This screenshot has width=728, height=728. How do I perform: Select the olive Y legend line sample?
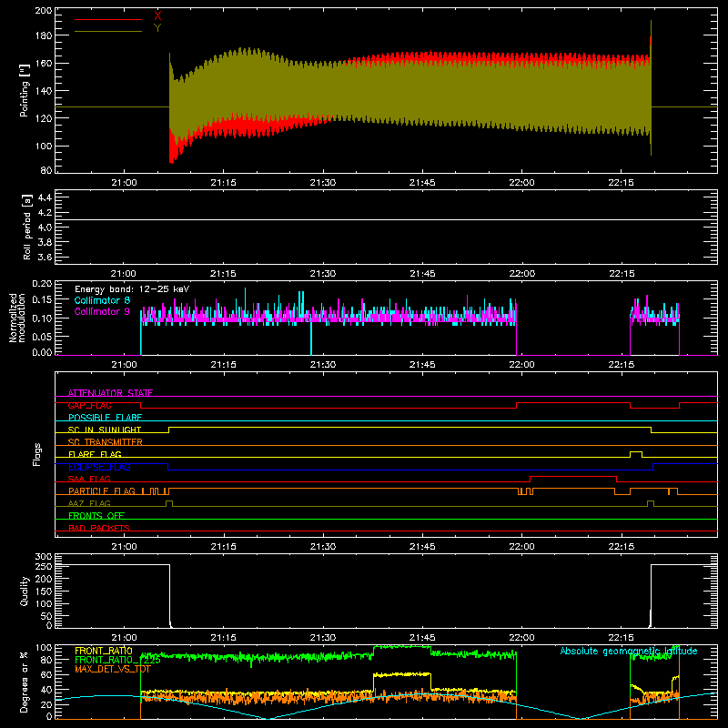108,32
